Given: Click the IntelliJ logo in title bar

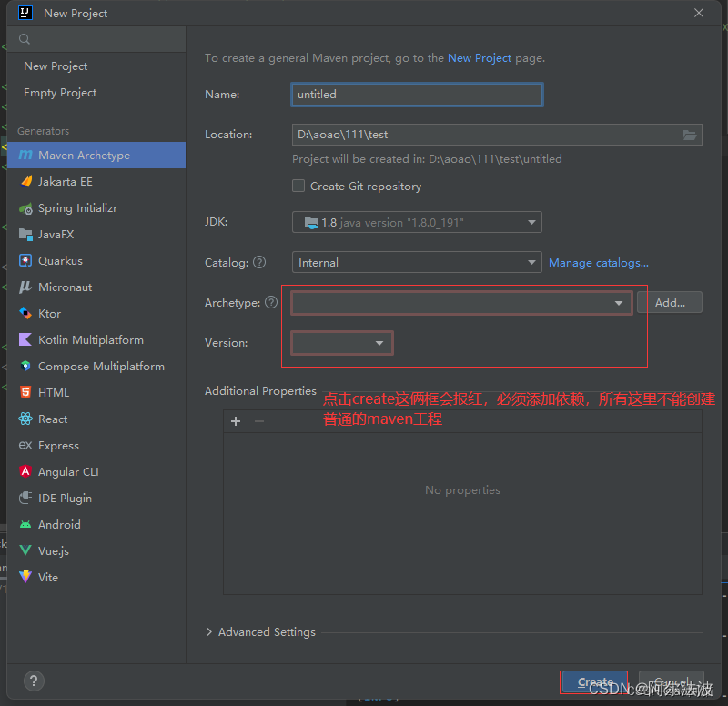Looking at the screenshot, I should 25,13.
